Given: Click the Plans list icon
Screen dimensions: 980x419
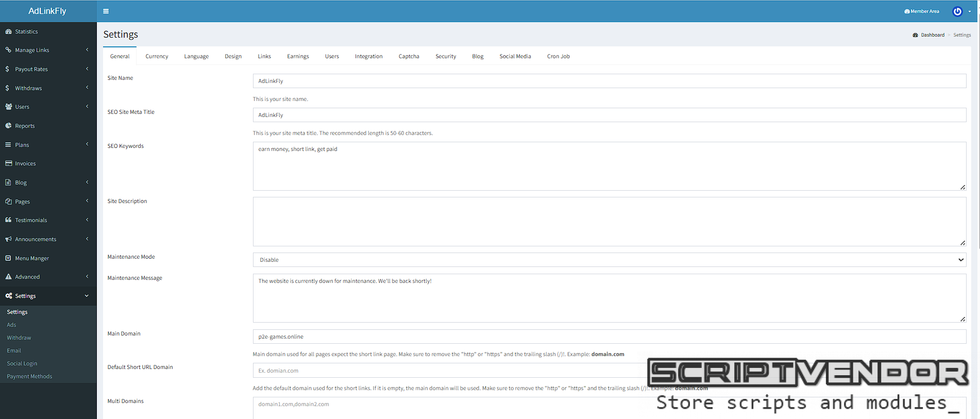Looking at the screenshot, I should [x=8, y=145].
